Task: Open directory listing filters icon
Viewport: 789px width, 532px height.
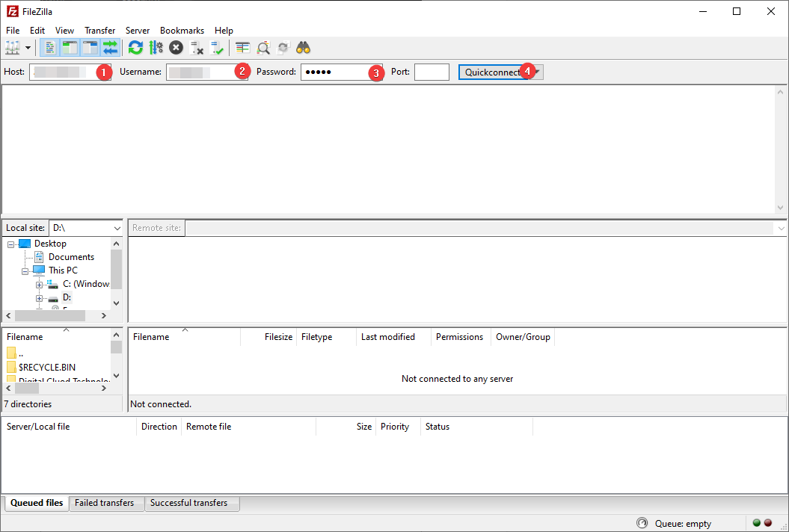Action: [242, 48]
